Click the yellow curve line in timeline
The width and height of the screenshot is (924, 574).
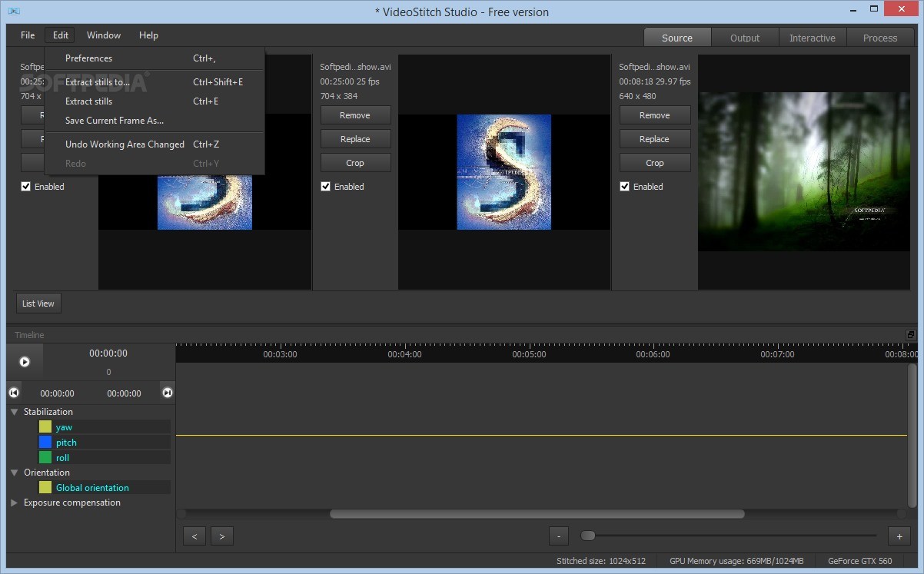pyautogui.click(x=541, y=436)
